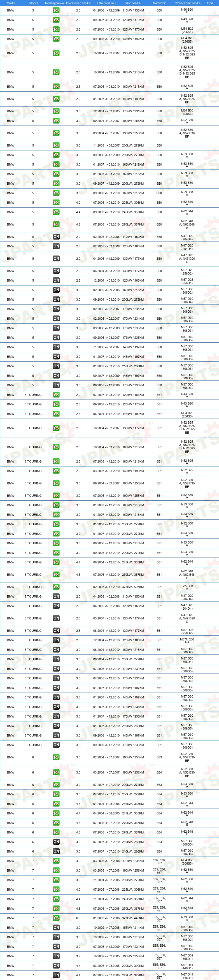Click the 04.2006 -> 12.2009 date in the 115kW row
This screenshot has height=980, width=219.
[x=106, y=10]
